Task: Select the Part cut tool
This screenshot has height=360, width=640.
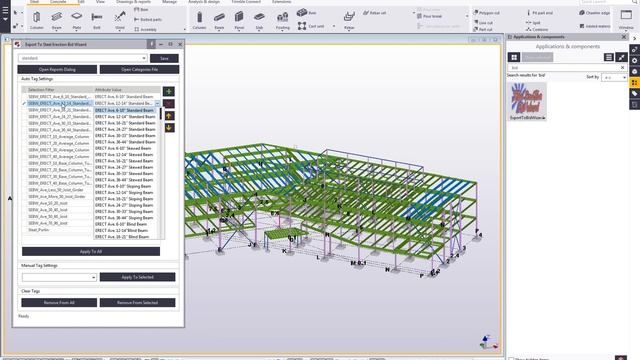Action: tap(482, 29)
